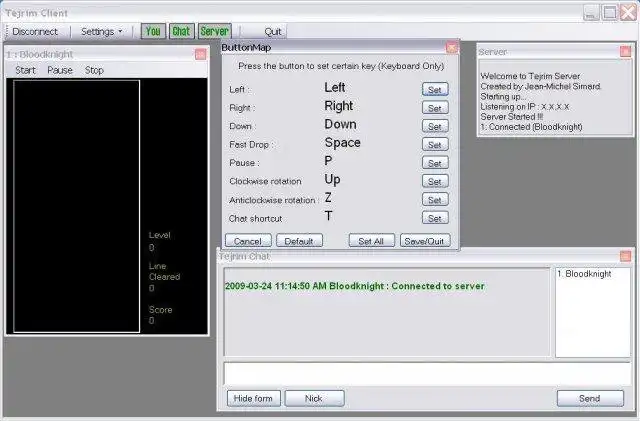Set the Clockwise rotation key binding
This screenshot has width=640, height=421.
pyautogui.click(x=435, y=181)
